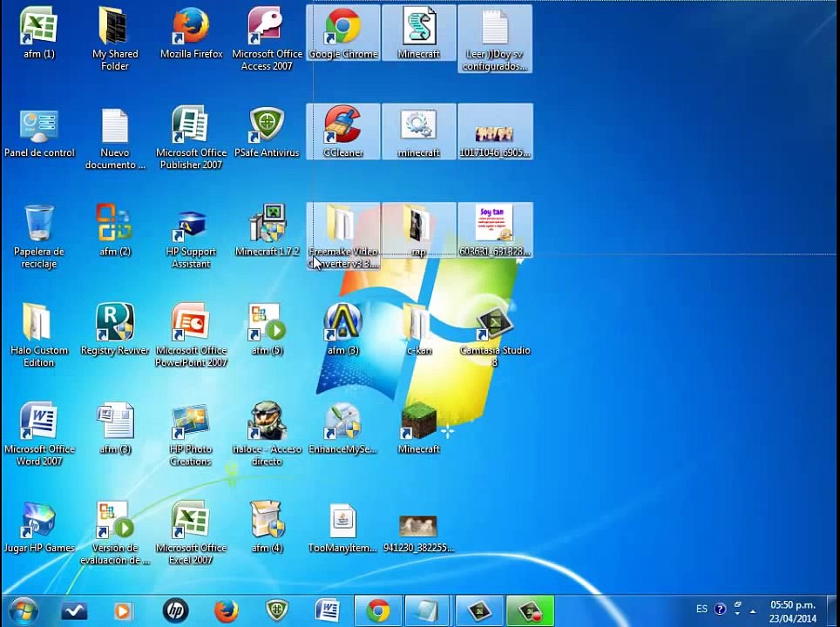Select the CCleaner shortcut
The width and height of the screenshot is (840, 627).
[x=343, y=132]
